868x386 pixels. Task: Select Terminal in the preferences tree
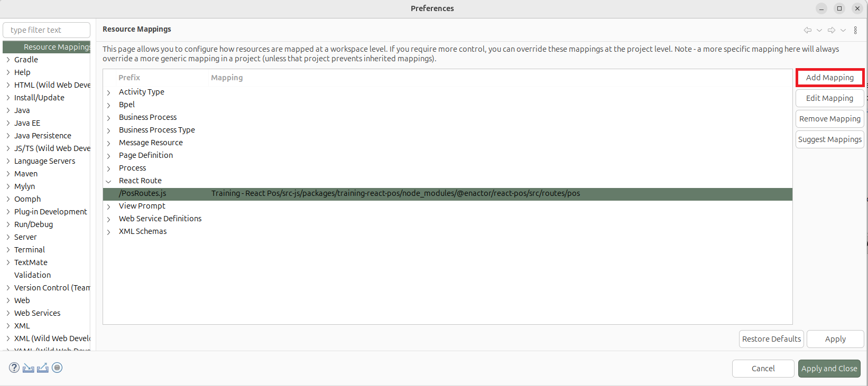coord(30,250)
